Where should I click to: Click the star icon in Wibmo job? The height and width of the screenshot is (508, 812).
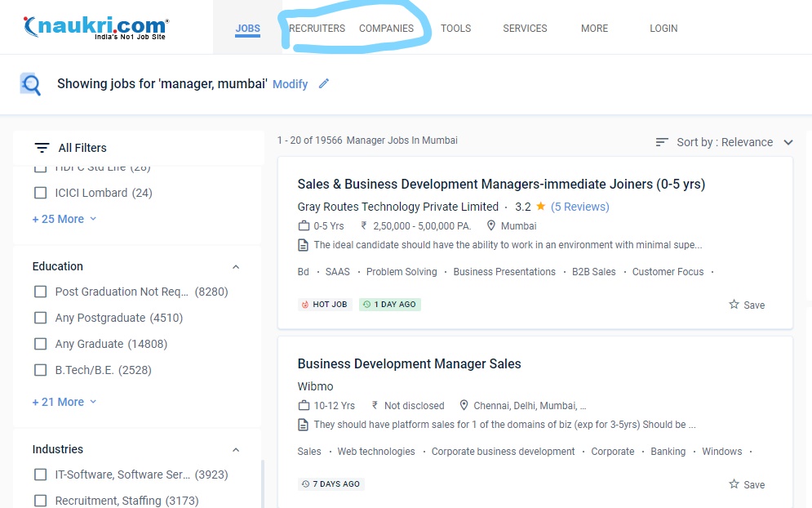pyautogui.click(x=734, y=484)
